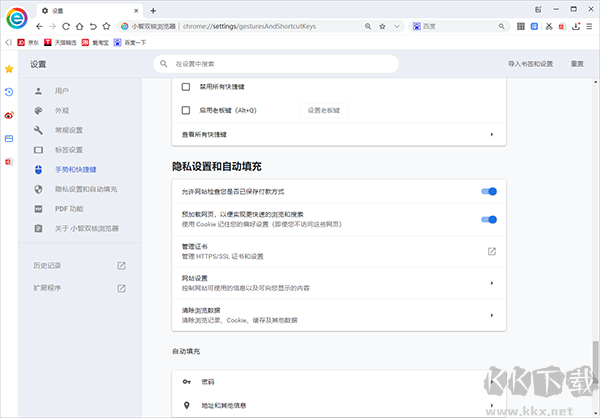Toggle the 预加载网页 switch
Image resolution: width=600 pixels, height=418 pixels.
point(489,219)
